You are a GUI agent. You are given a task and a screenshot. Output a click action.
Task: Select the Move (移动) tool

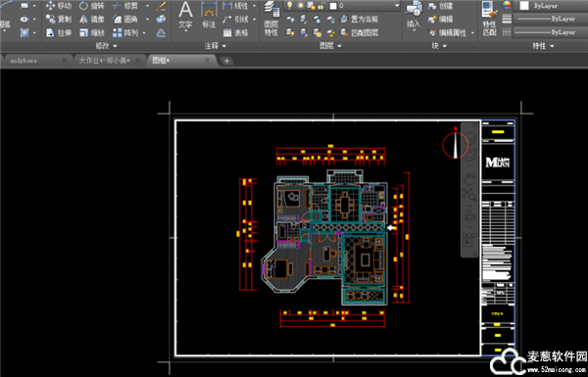pyautogui.click(x=59, y=6)
